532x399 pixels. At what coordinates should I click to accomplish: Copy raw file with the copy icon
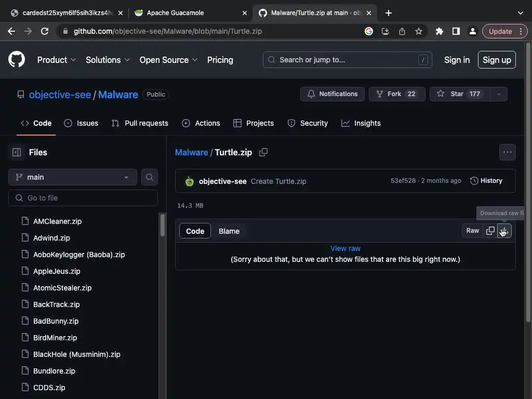490,231
